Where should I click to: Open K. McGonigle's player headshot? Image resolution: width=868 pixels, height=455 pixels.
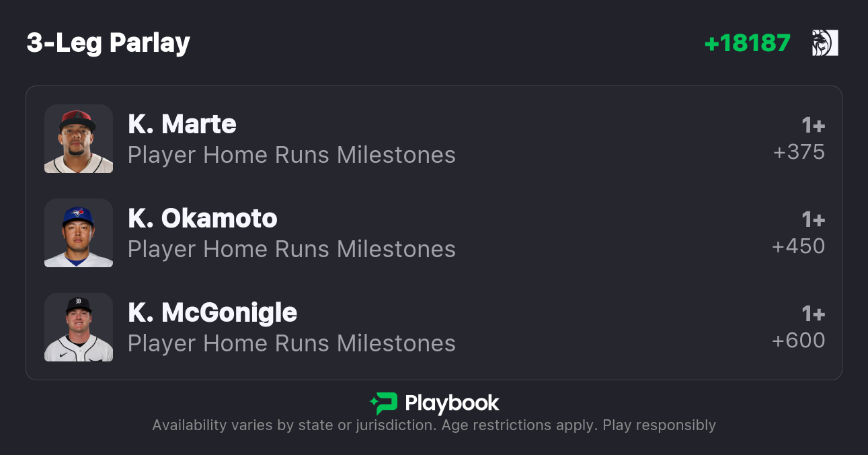click(x=79, y=327)
